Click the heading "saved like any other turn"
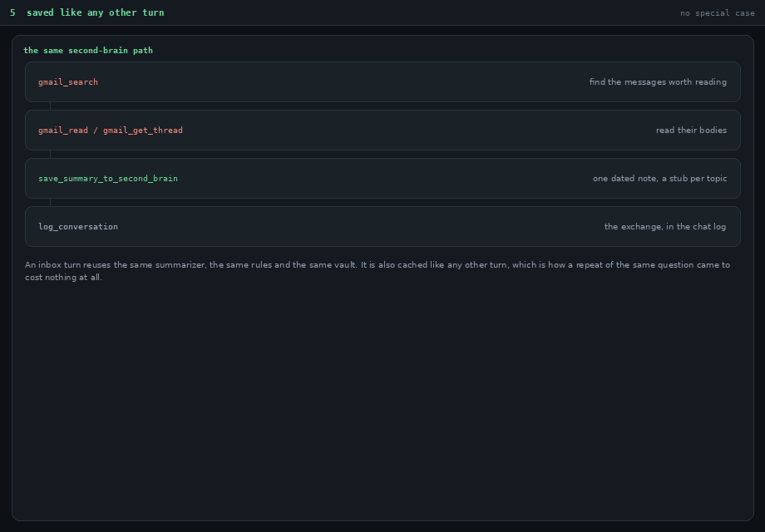 tap(95, 12)
